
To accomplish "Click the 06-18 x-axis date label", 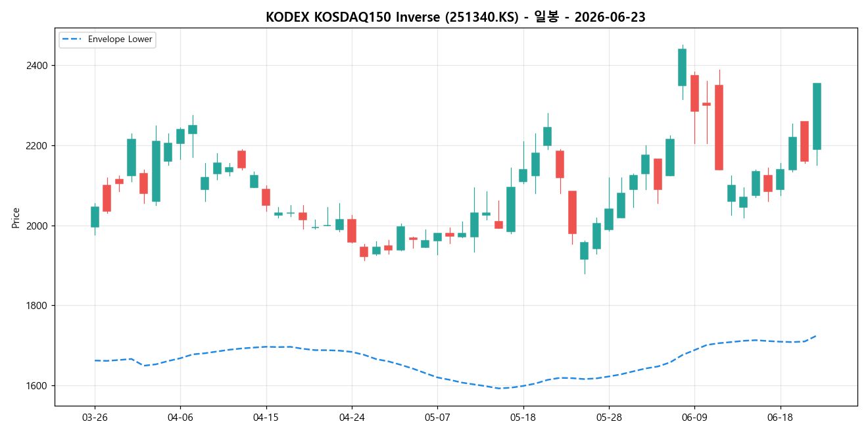I will (780, 418).
